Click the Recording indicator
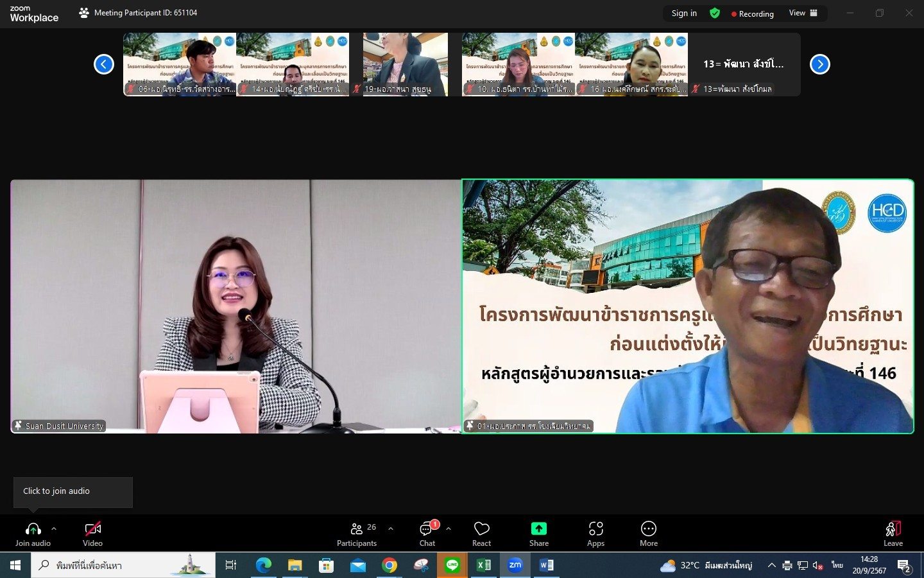This screenshot has height=578, width=924. click(x=753, y=13)
